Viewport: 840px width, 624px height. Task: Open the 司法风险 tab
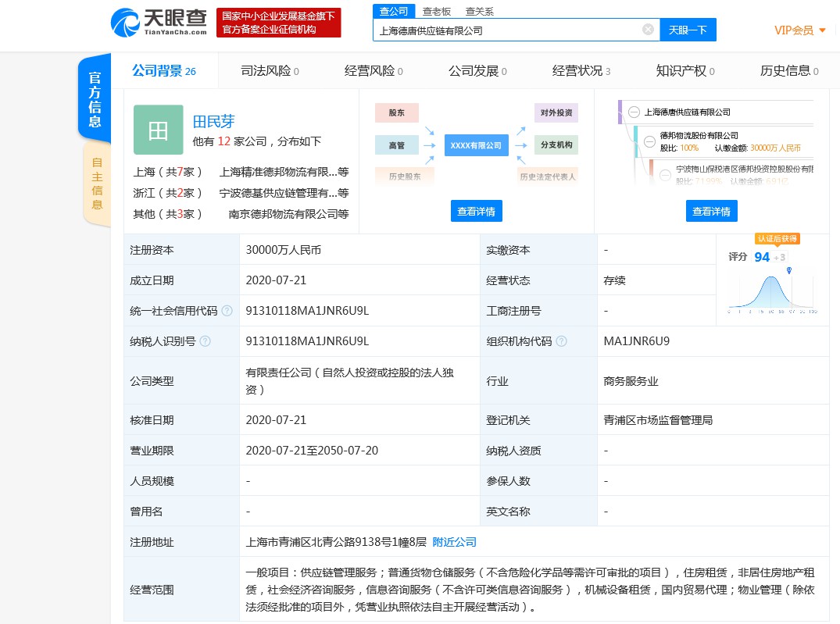[270, 71]
